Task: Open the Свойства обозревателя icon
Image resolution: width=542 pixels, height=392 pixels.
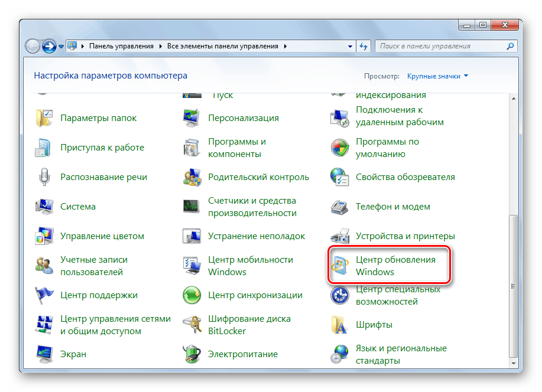Action: tap(340, 177)
